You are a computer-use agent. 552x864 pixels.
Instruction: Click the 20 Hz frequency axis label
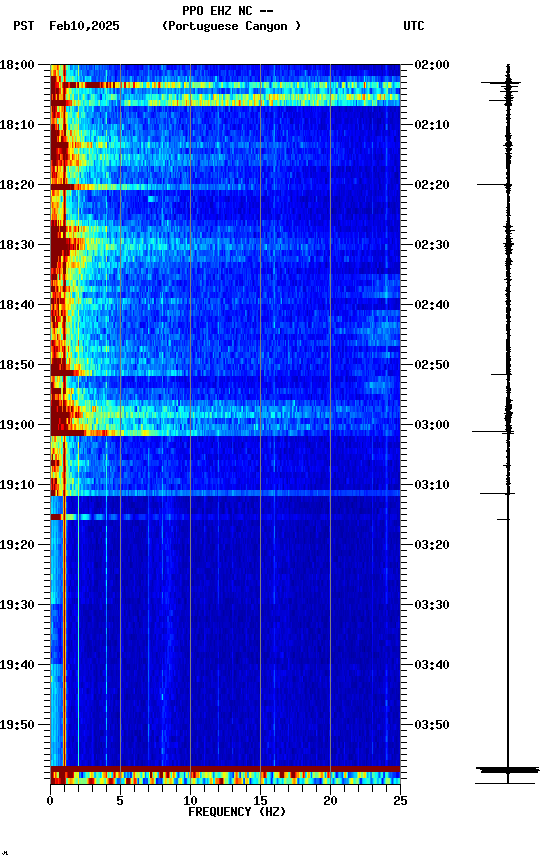click(330, 801)
